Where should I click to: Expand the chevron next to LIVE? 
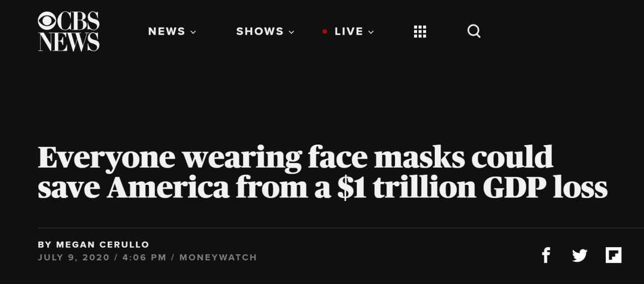(x=371, y=32)
